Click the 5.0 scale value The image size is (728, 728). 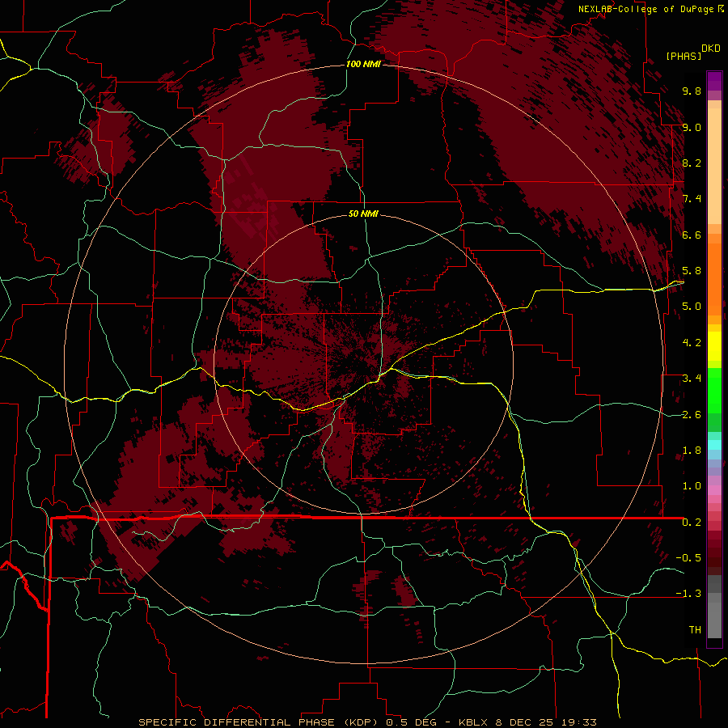pos(692,307)
